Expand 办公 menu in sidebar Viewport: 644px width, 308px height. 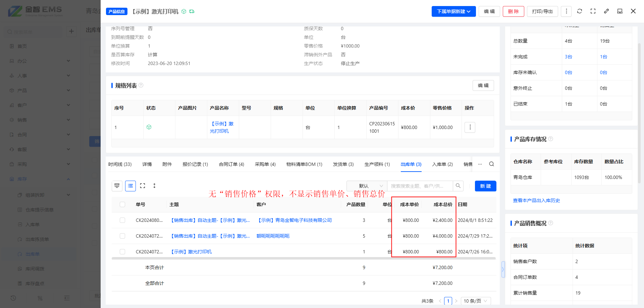pos(40,61)
